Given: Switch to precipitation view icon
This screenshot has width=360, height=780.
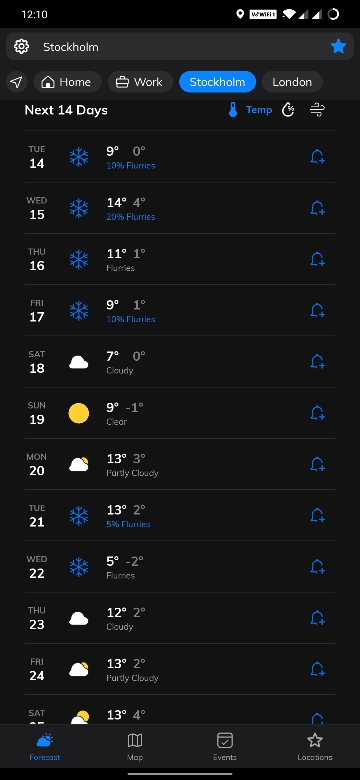Looking at the screenshot, I should point(288,110).
